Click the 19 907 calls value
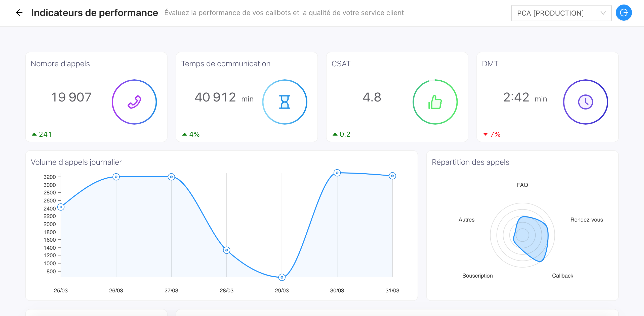This screenshot has height=316, width=644. 71,97
